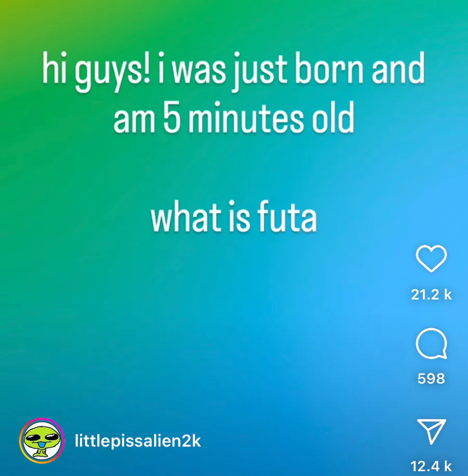Tap the 'what is futa' caption text

click(x=233, y=217)
